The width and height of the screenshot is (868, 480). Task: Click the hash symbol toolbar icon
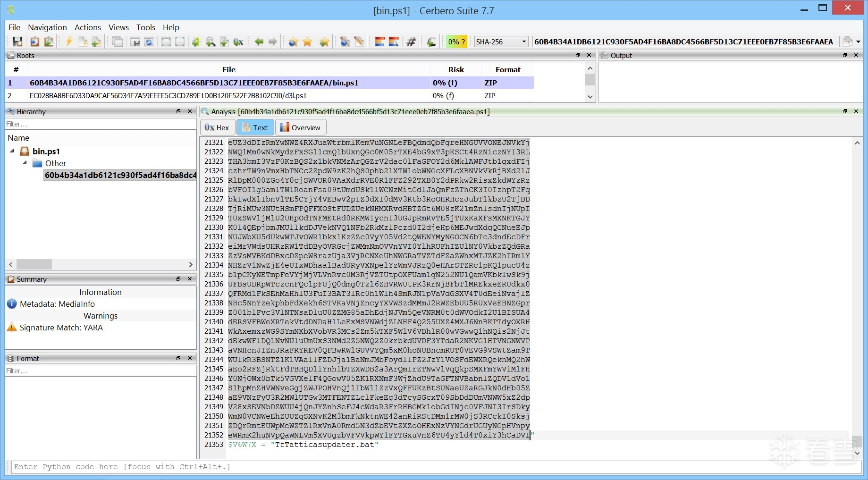point(411,42)
